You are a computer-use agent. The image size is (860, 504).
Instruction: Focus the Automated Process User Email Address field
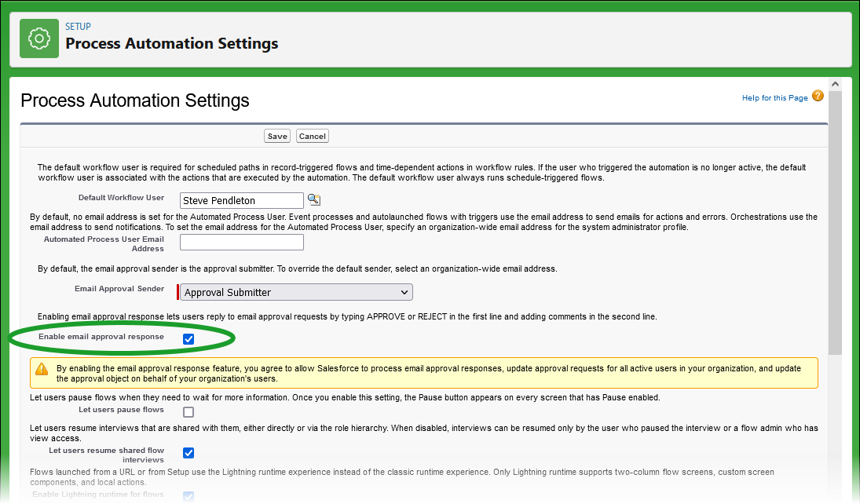pos(241,242)
